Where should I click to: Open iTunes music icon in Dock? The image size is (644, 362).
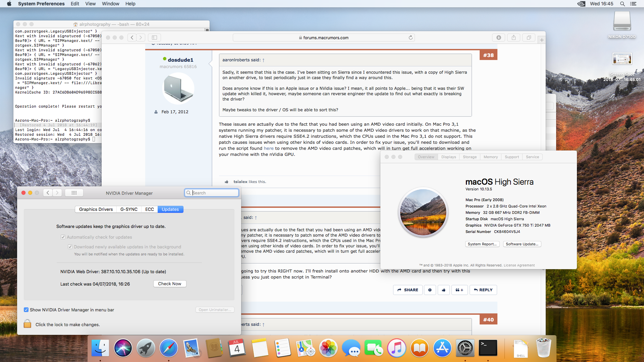click(397, 348)
